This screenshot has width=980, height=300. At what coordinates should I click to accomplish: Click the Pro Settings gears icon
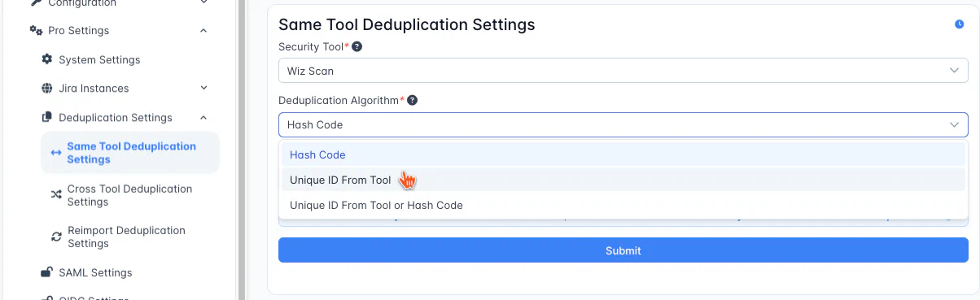click(x=36, y=31)
